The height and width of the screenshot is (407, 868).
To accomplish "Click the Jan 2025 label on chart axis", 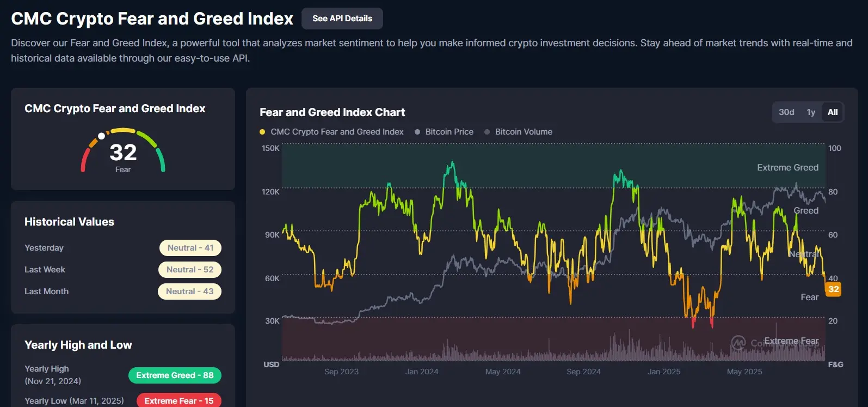I will pos(664,372).
